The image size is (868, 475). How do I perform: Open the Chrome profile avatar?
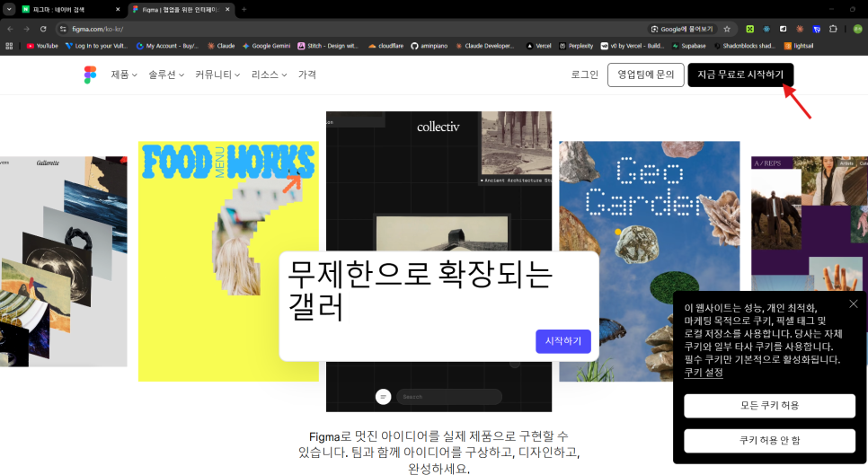point(857,29)
